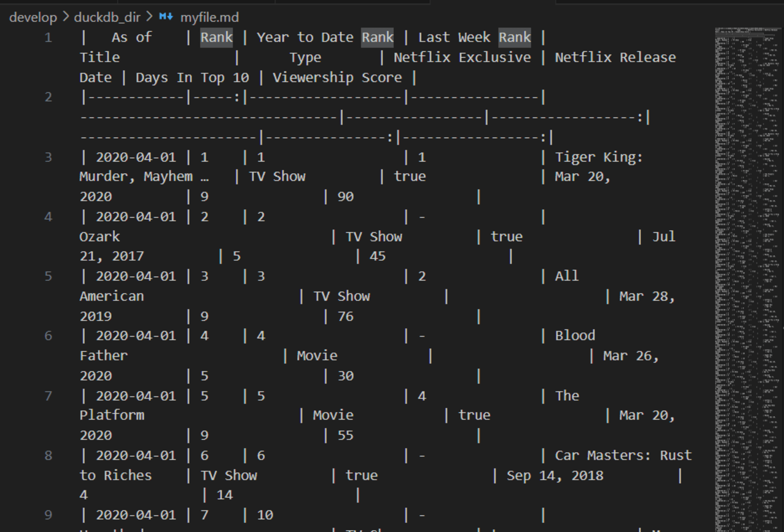This screenshot has width=784, height=532.
Task: Expand the chevron after 'develop' breadcrumb
Action: 65,17
